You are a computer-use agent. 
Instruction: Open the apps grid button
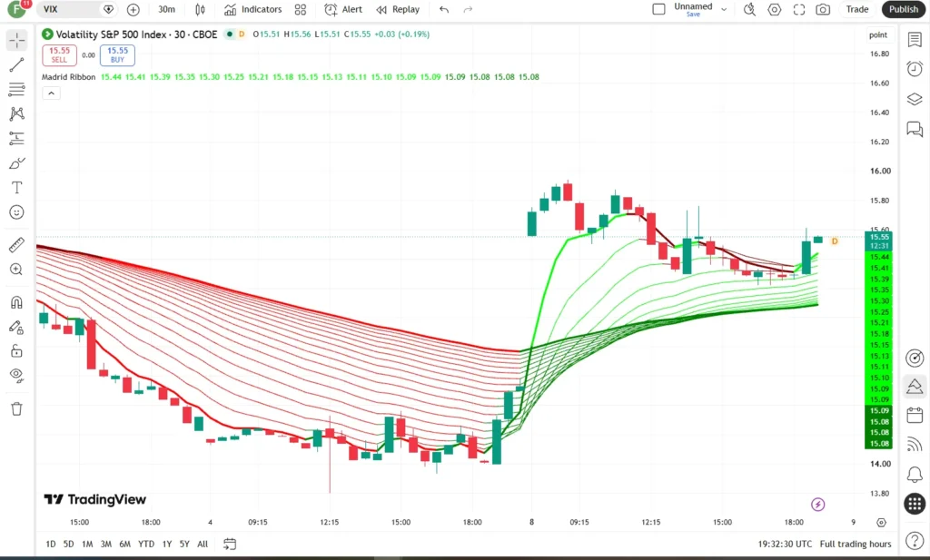point(915,504)
